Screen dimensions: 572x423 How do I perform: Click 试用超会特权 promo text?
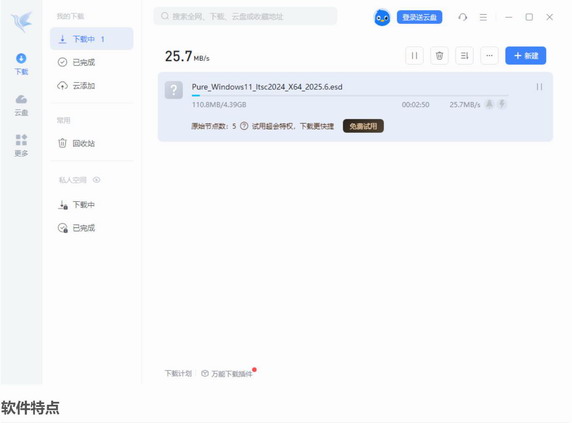point(293,126)
